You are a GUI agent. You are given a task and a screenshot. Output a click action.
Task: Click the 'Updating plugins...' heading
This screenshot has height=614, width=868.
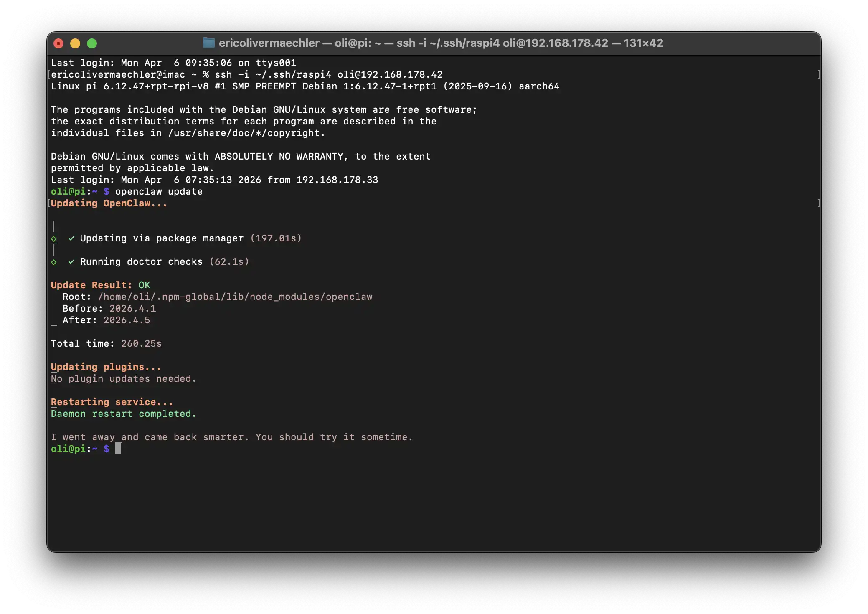106,367
